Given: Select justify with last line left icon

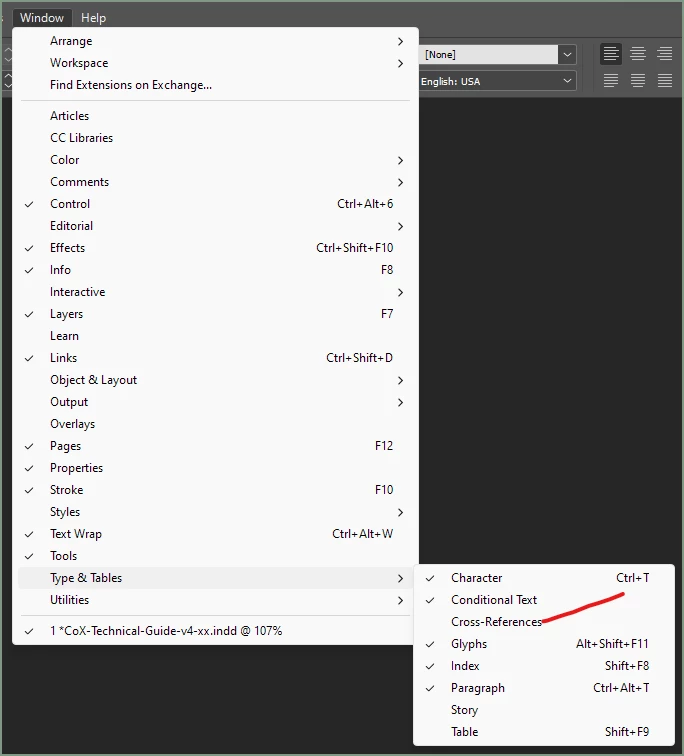Looking at the screenshot, I should [x=611, y=81].
